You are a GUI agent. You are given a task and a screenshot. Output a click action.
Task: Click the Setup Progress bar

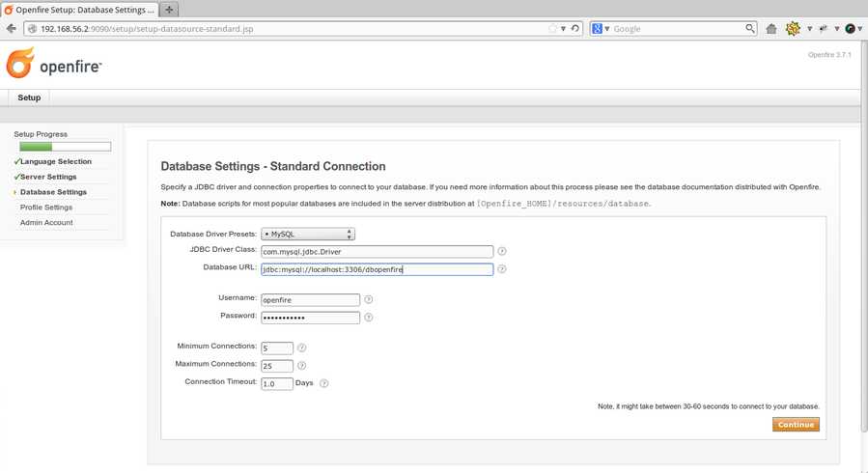click(x=65, y=147)
